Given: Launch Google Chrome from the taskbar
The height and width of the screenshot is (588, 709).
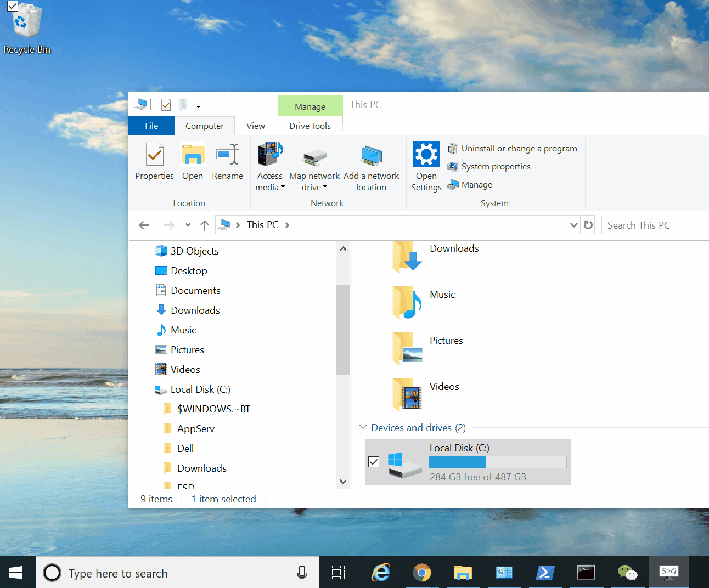Looking at the screenshot, I should (421, 573).
